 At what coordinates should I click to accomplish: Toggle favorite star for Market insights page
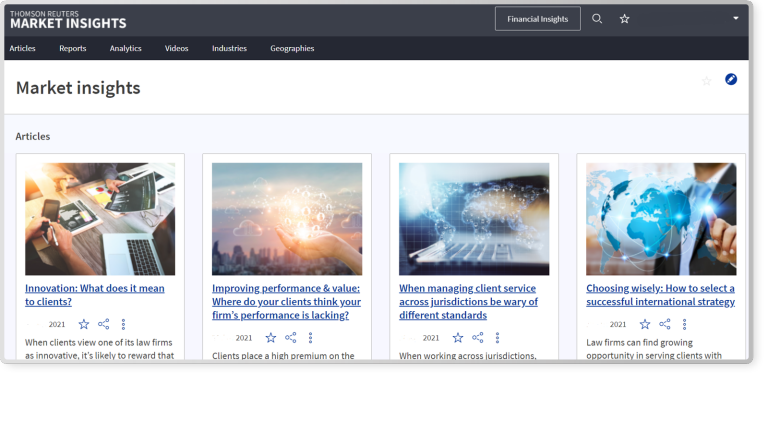(707, 80)
